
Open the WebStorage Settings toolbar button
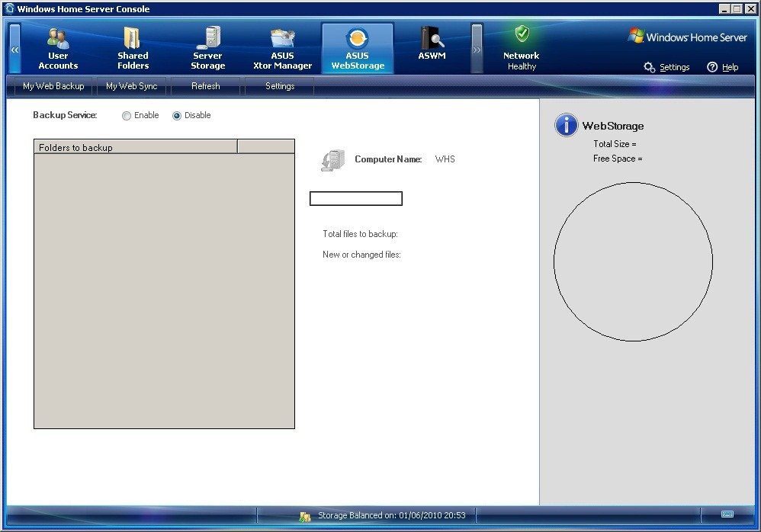(x=280, y=86)
